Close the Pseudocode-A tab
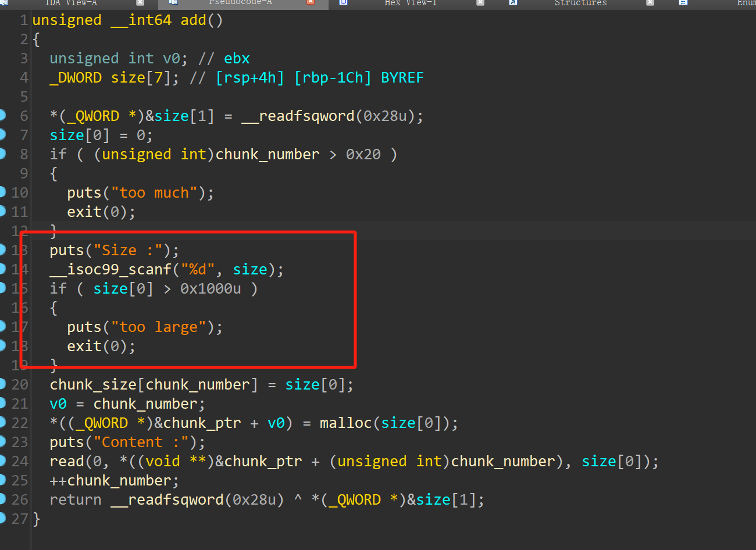Image resolution: width=756 pixels, height=550 pixels. 311,2
